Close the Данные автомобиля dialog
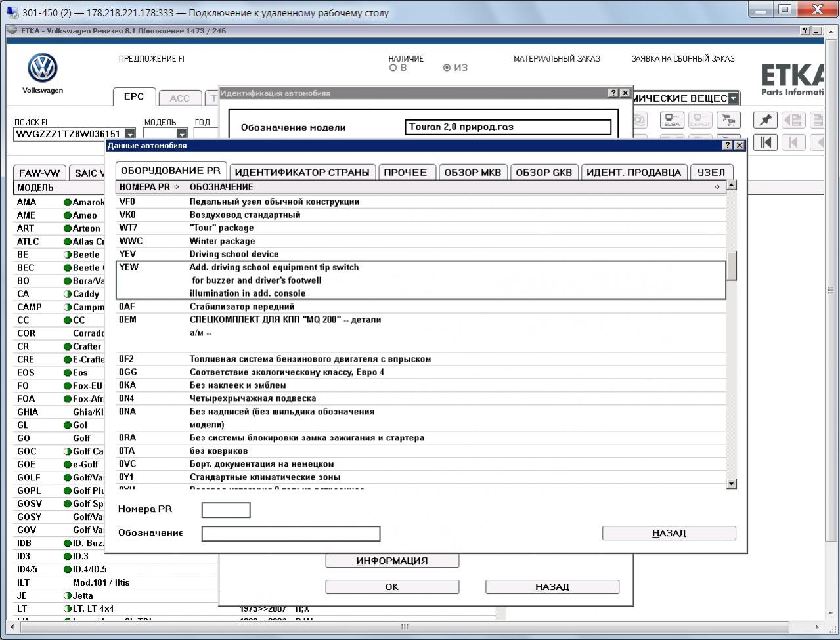840x640 pixels. pos(739,145)
